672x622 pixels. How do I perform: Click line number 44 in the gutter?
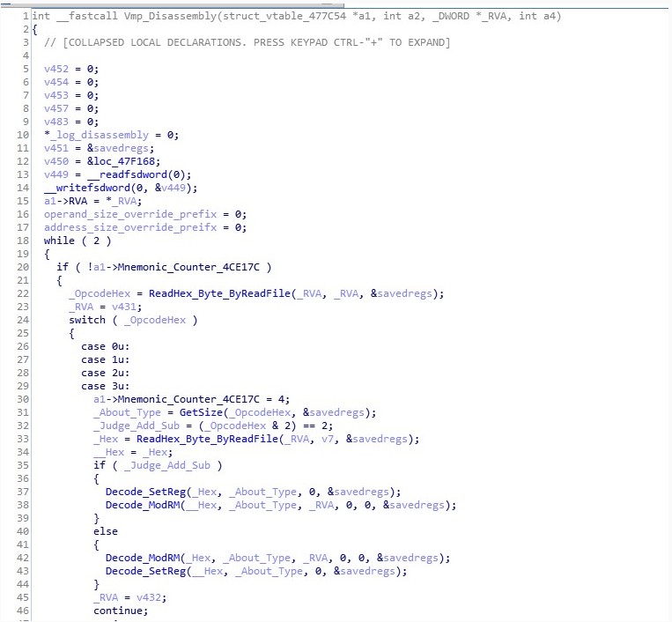tap(23, 585)
